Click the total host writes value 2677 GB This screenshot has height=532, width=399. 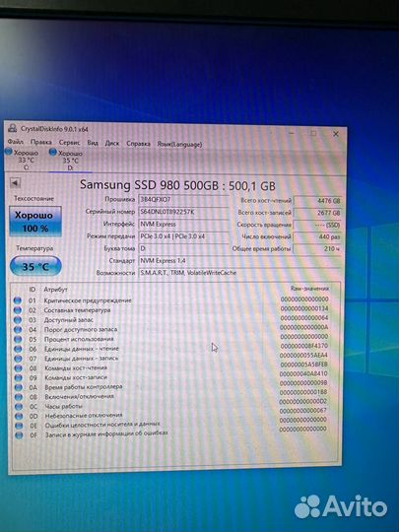point(317,213)
